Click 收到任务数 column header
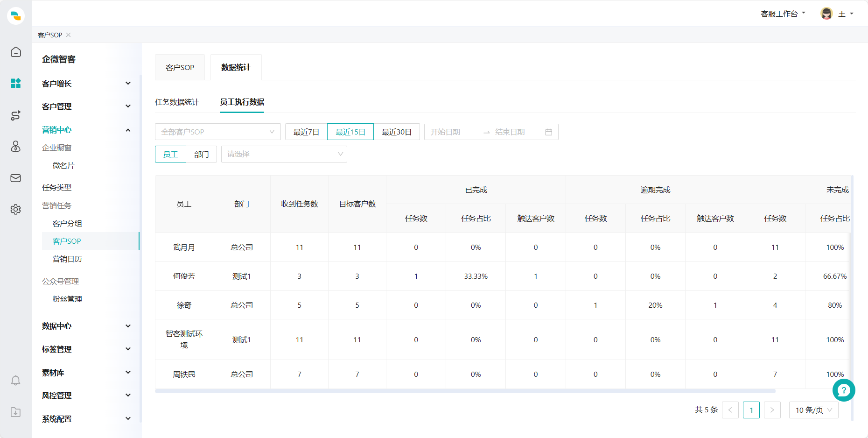 300,204
